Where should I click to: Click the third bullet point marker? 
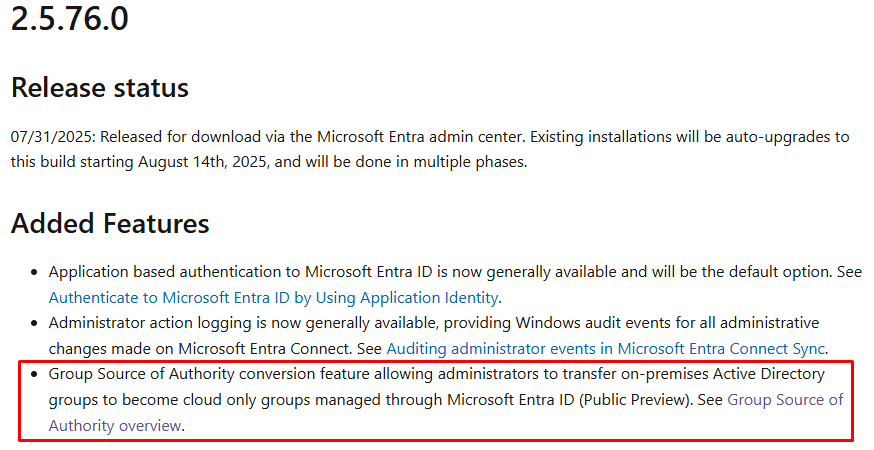35,374
